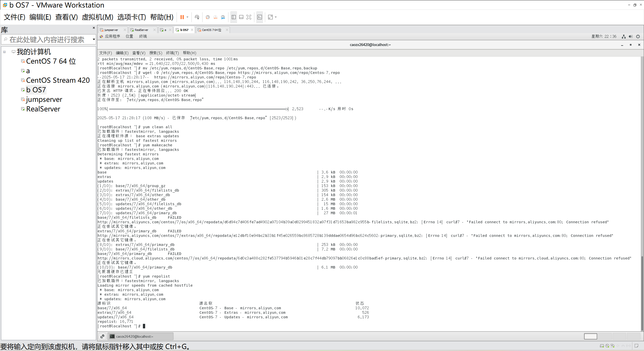Click the hard disk status icon
Viewport: 644px width, 351px height.
[x=602, y=346]
